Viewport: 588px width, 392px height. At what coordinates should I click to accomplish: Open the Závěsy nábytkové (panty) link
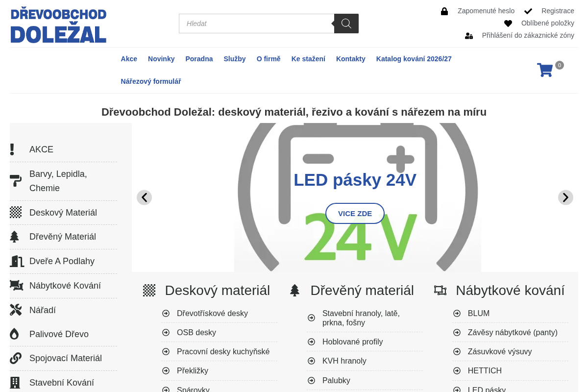tap(513, 333)
